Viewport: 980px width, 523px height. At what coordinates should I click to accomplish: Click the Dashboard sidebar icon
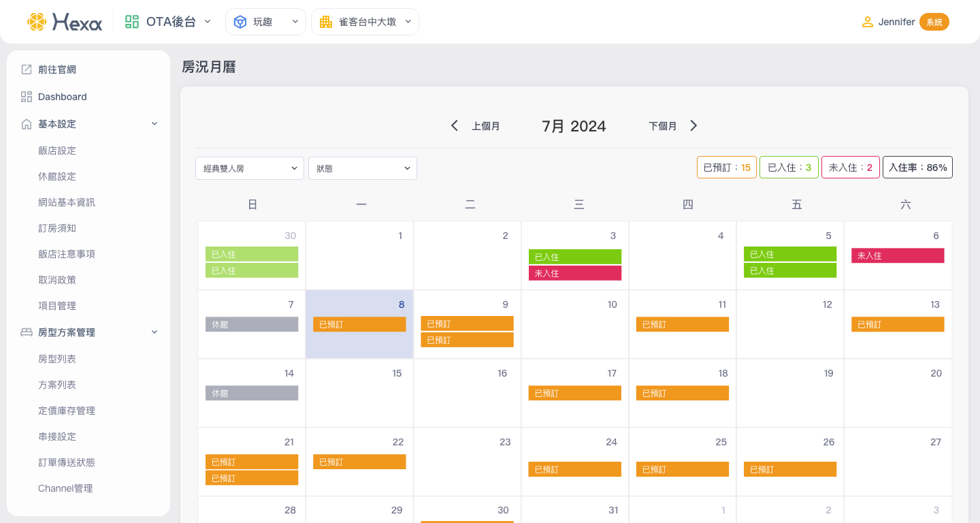(27, 97)
